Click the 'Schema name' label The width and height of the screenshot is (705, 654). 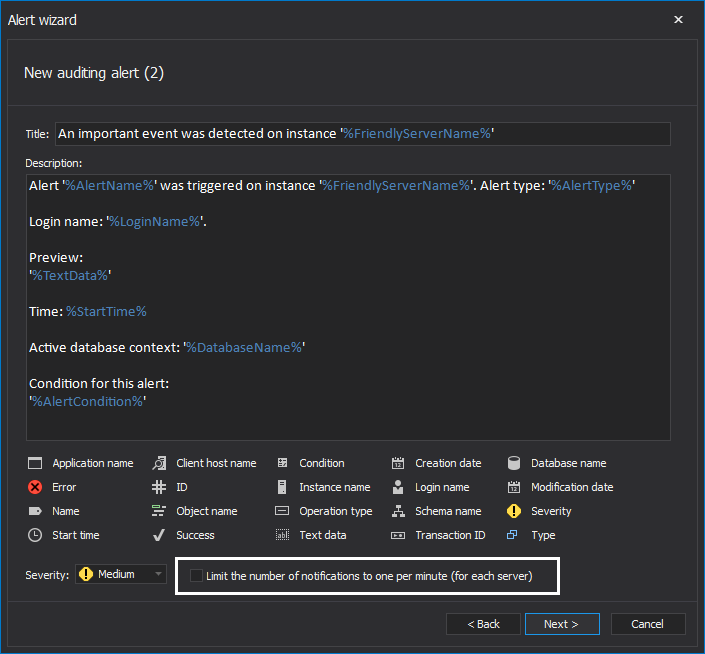point(448,511)
